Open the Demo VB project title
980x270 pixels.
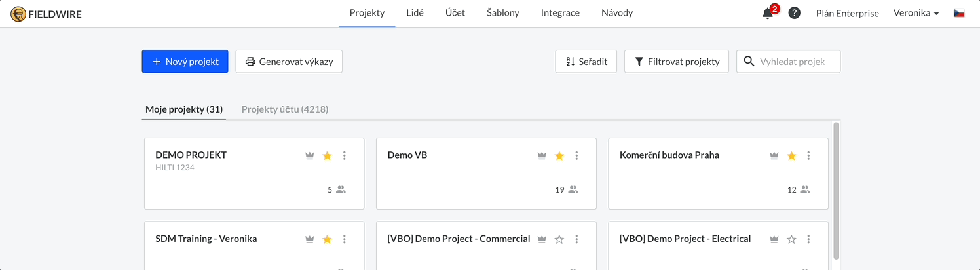click(407, 155)
